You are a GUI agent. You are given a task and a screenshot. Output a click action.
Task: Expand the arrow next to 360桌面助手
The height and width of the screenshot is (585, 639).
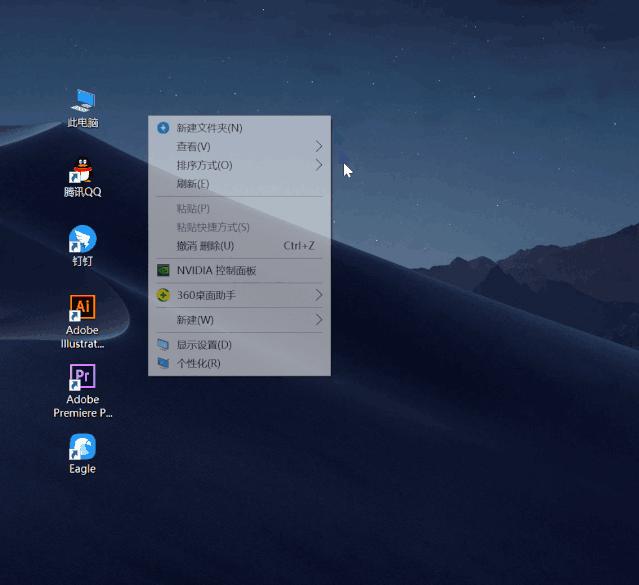(319, 295)
